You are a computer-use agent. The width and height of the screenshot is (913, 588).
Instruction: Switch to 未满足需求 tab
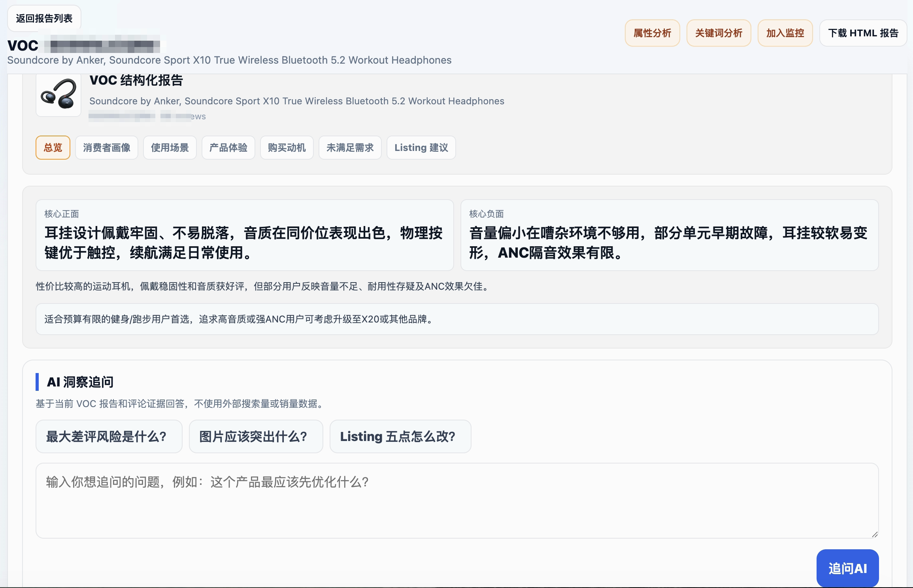pos(350,147)
